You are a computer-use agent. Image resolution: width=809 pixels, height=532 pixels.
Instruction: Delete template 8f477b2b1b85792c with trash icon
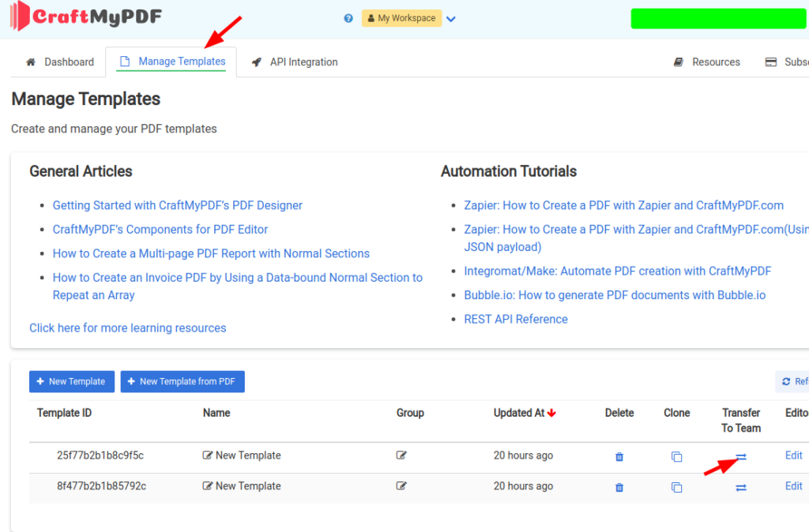tap(619, 487)
